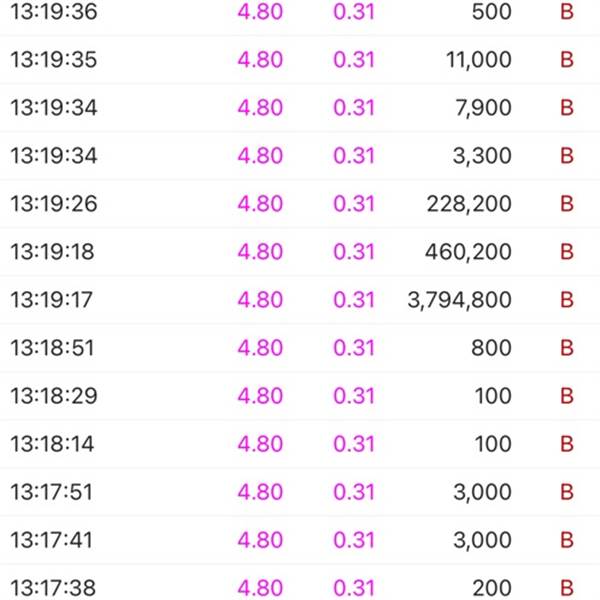Click the 3,300 volume cell
Image resolution: width=600 pixels, height=600 pixels.
point(484,156)
